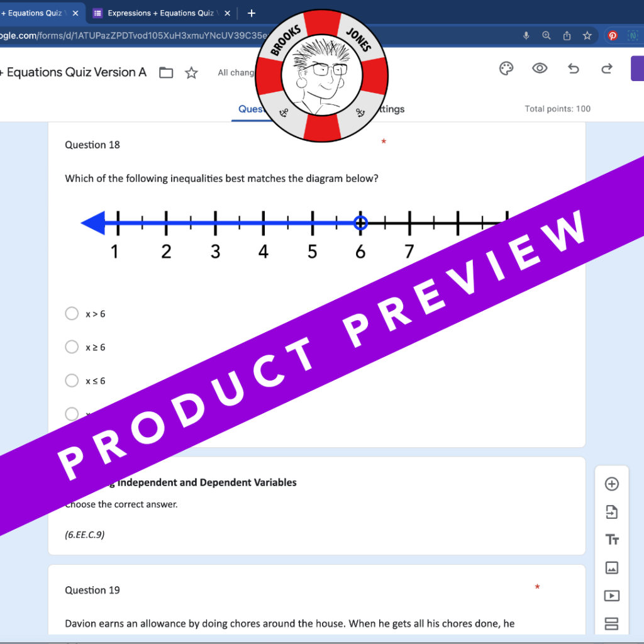Click the Pinterest extension icon in Chrome

(x=612, y=36)
